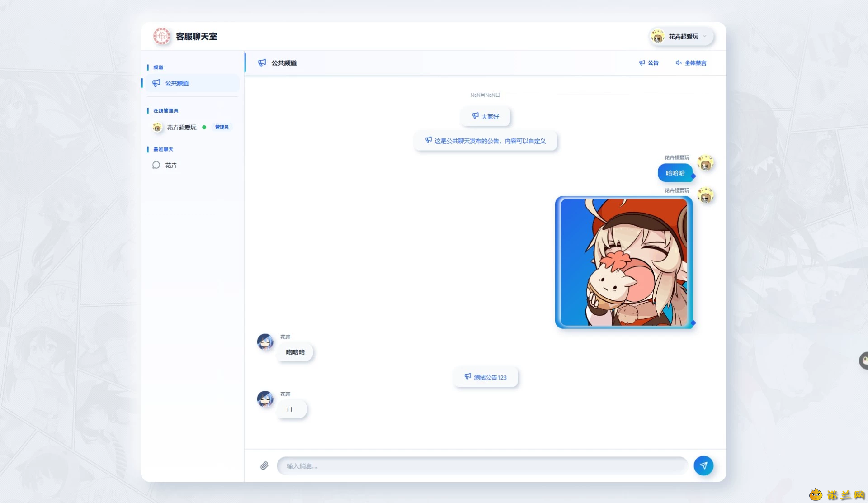This screenshot has height=503, width=868.
Task: Click the floating widget icon at right edge
Action: pyautogui.click(x=863, y=361)
